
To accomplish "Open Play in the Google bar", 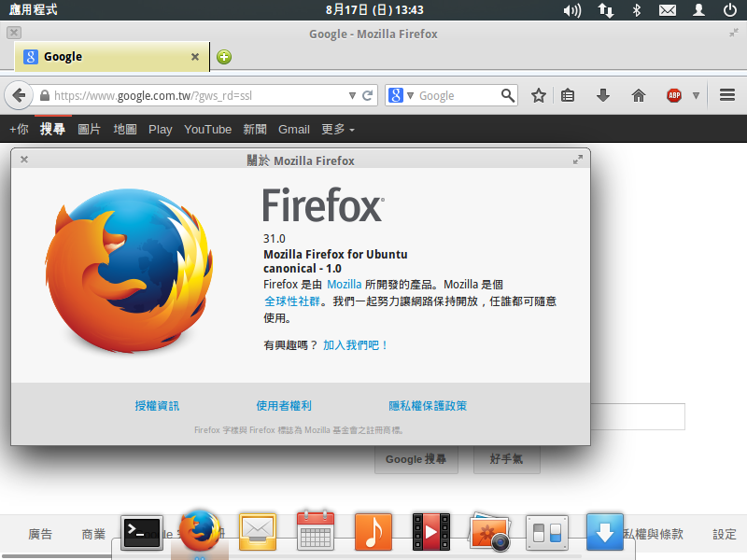I will 160,130.
